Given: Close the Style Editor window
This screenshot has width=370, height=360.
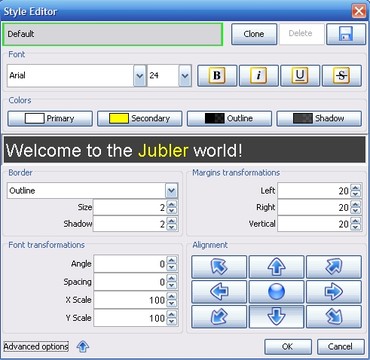Looking at the screenshot, I should [359, 11].
